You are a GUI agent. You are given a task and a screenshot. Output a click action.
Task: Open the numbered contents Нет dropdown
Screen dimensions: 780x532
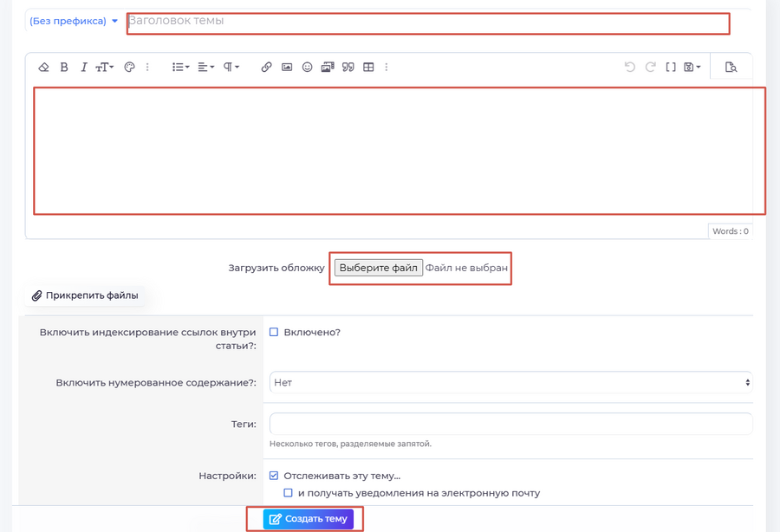tap(510, 382)
